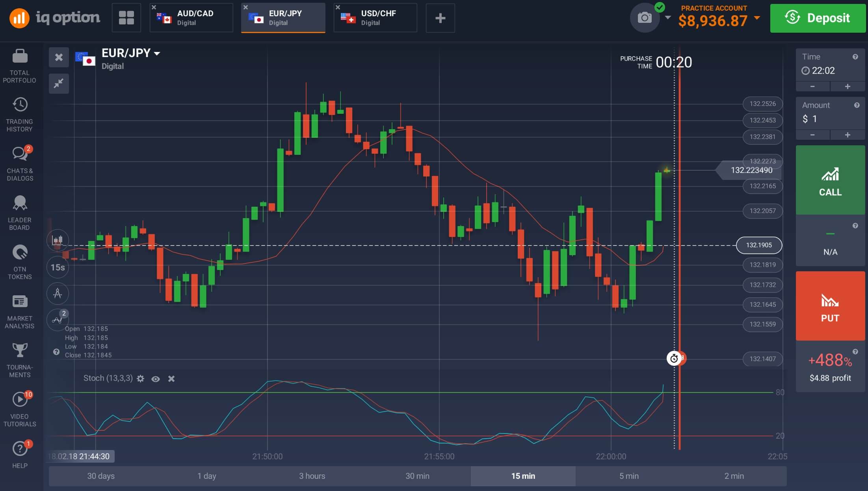
Task: Toggle Stoch indicator visibility eye
Action: click(156, 379)
